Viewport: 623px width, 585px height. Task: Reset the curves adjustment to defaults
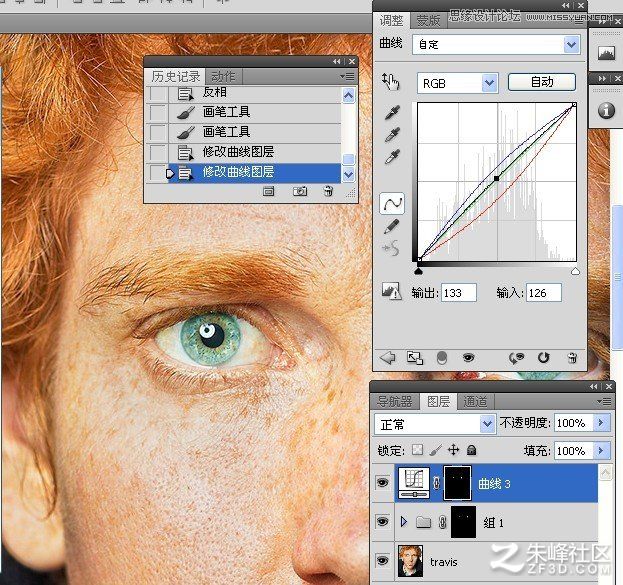point(544,358)
